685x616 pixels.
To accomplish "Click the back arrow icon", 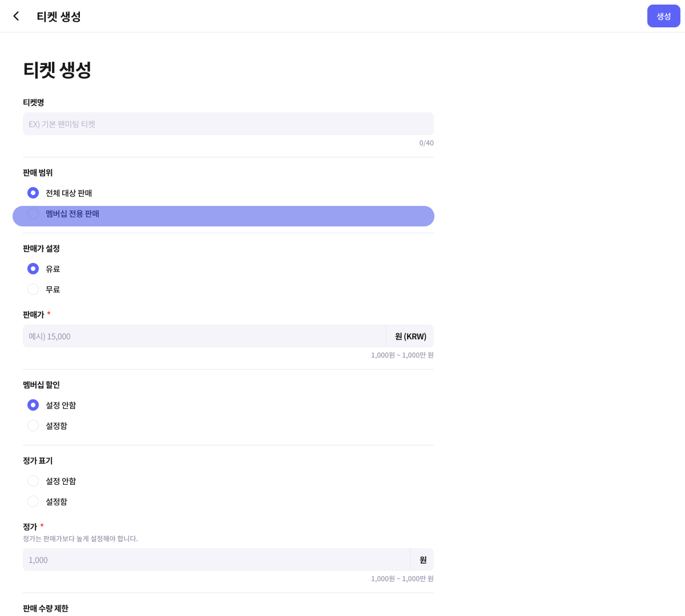I will tap(16, 16).
